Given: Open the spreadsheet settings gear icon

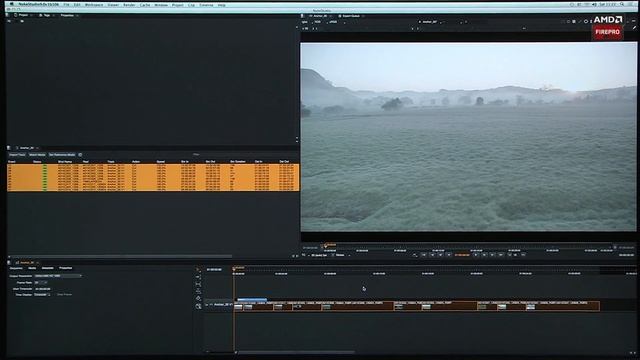Looking at the screenshot, I should (x=80, y=155).
